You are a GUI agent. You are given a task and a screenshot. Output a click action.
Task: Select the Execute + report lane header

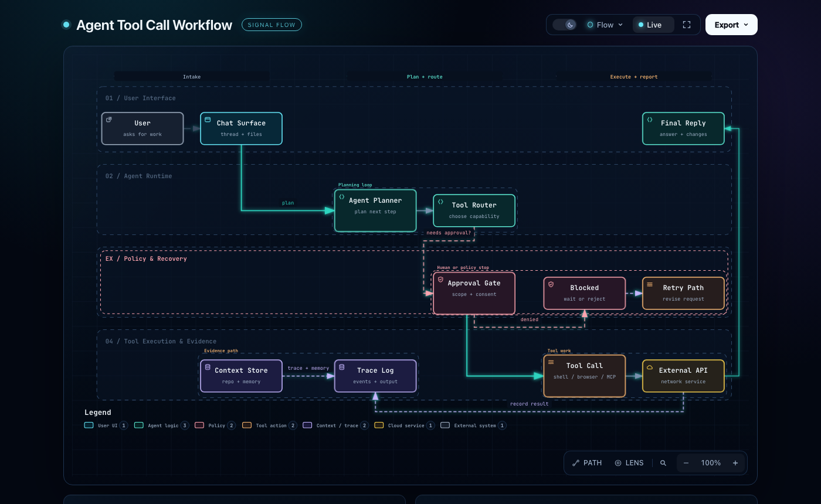[634, 77]
